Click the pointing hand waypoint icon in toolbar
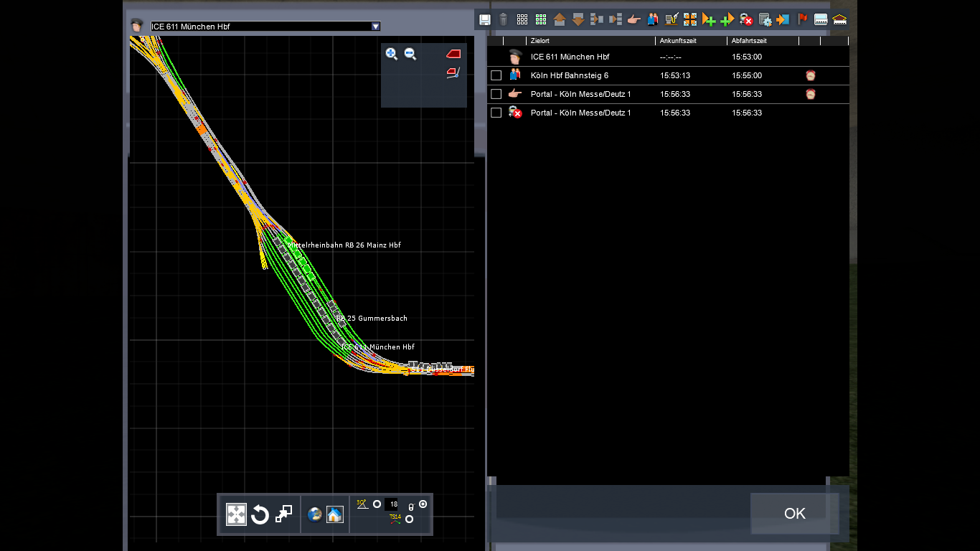980x551 pixels. coord(633,19)
